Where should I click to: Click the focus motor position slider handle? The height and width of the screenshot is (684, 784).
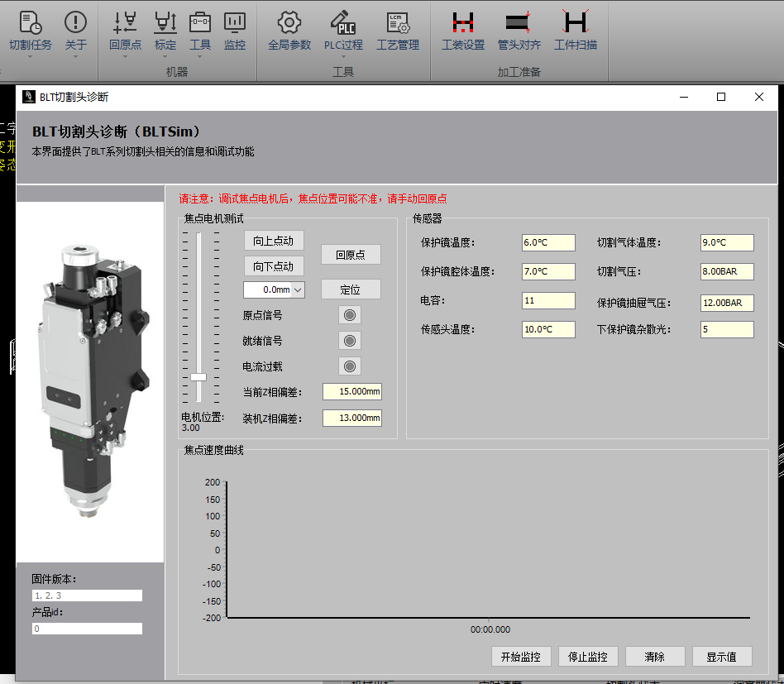tap(198, 377)
